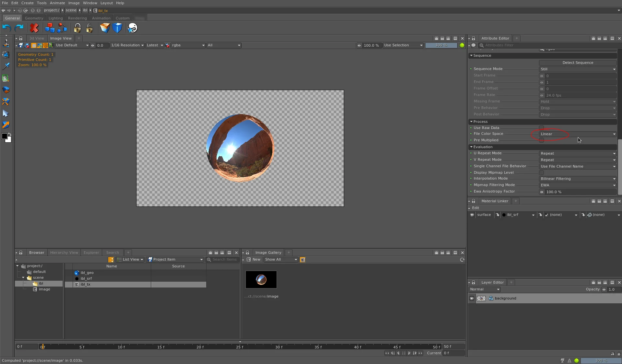Toggle the Layer Editor panel lock icon

(473, 282)
